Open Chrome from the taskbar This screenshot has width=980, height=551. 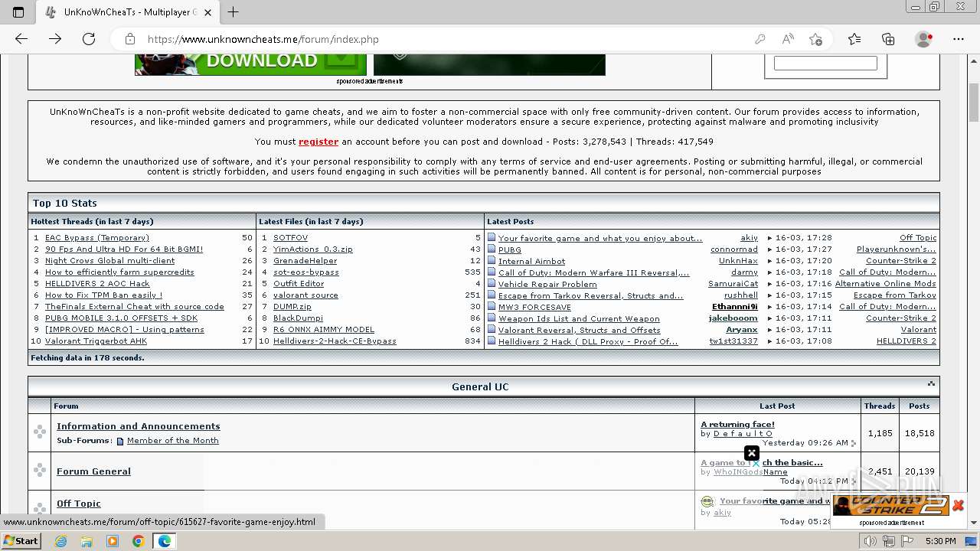[138, 541]
